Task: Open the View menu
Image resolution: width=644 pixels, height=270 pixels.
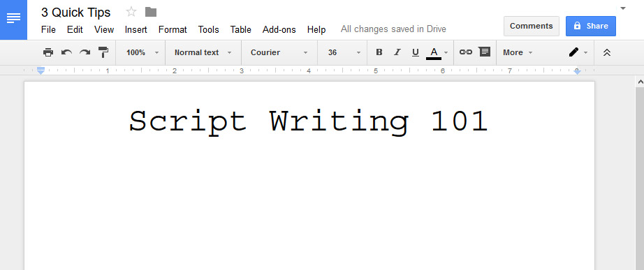Action: click(x=104, y=29)
